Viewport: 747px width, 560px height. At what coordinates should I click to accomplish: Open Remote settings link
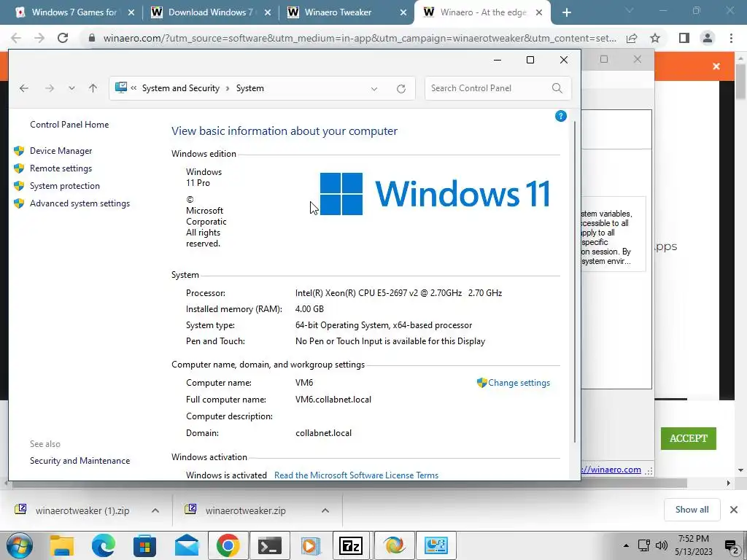coord(61,168)
